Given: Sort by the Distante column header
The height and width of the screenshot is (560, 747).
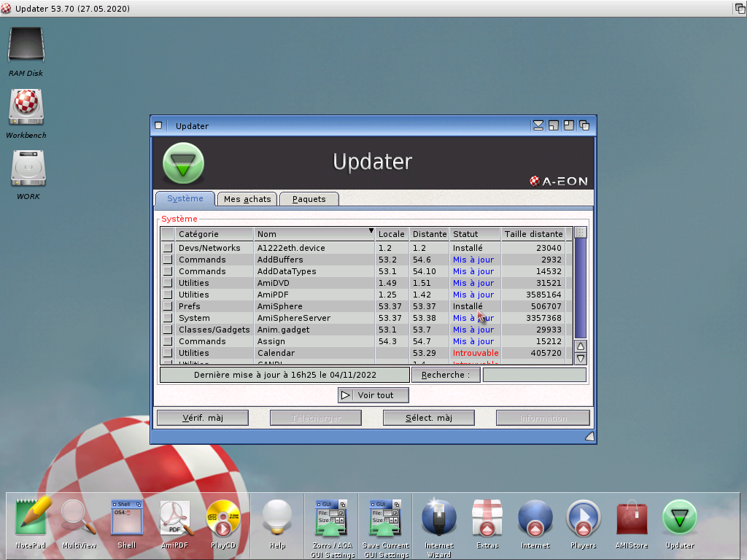Looking at the screenshot, I should coord(430,234).
